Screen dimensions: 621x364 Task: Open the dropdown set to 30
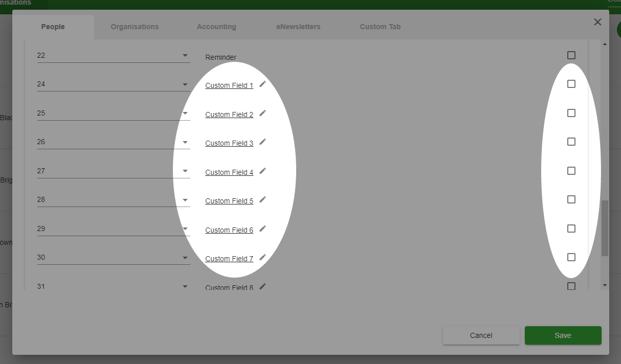coord(114,258)
